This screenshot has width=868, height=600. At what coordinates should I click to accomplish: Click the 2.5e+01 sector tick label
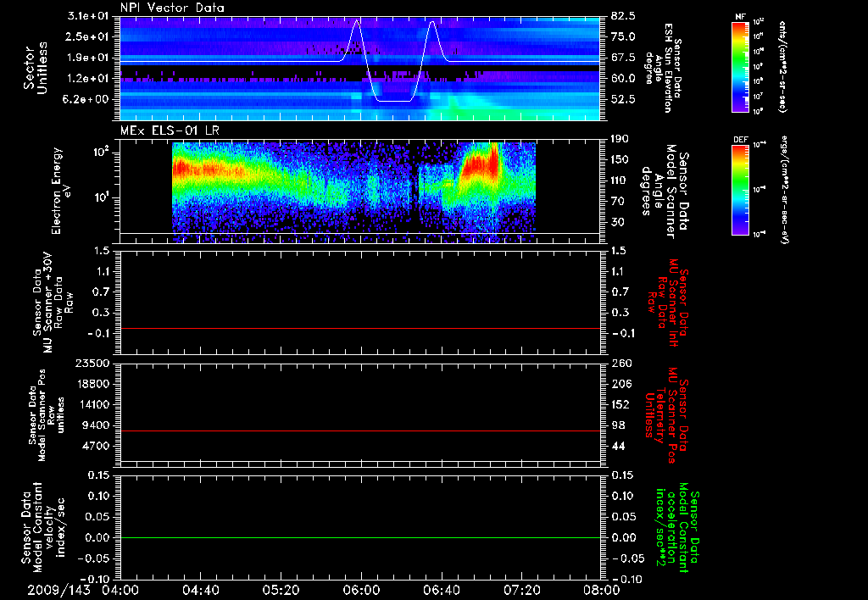click(x=88, y=36)
